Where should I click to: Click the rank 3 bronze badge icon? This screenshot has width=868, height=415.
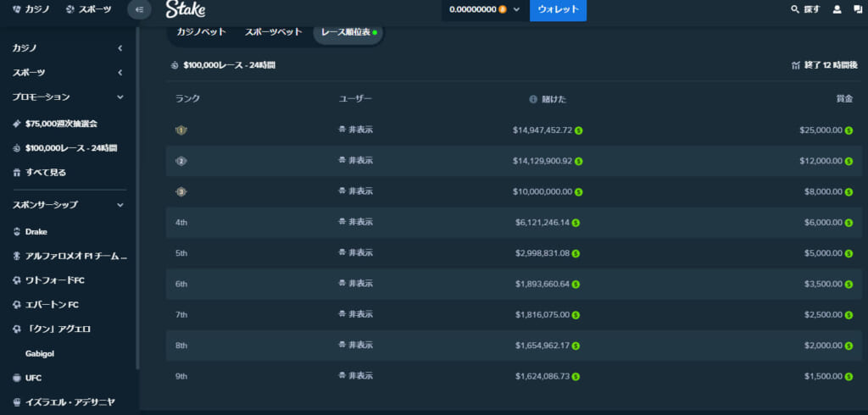181,192
